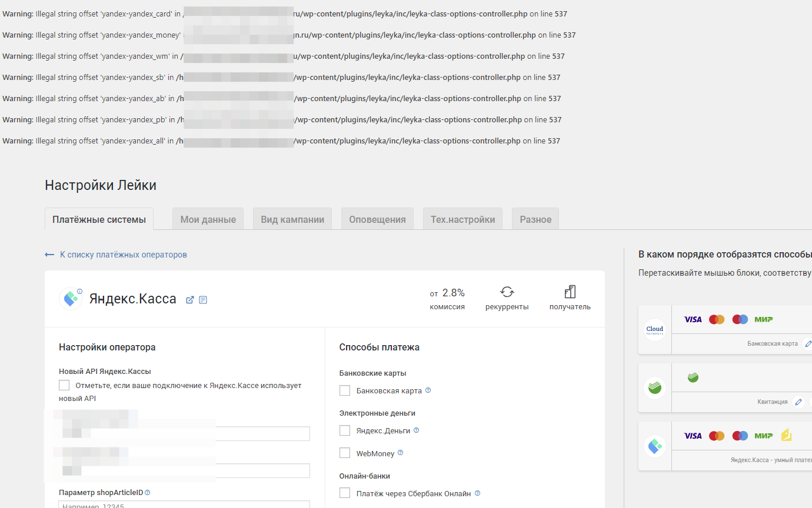This screenshot has height=508, width=812.
Task: Open the Разное tab
Action: click(535, 219)
